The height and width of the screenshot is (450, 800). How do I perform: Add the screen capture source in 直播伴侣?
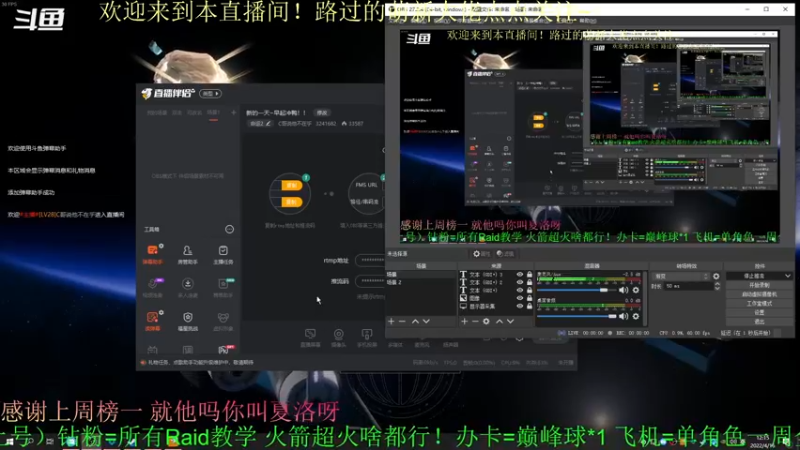coord(310,338)
